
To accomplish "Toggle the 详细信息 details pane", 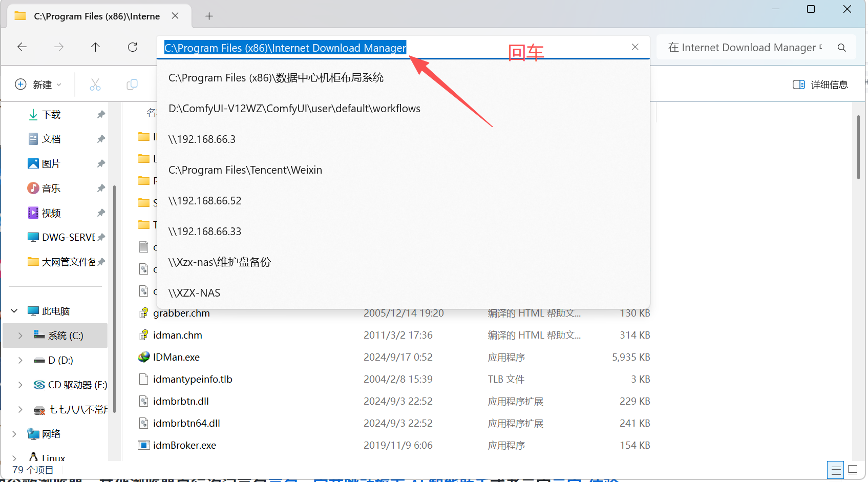I will tap(820, 85).
